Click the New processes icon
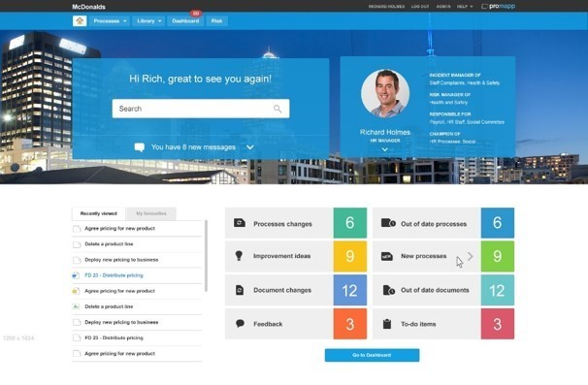 coord(386,256)
